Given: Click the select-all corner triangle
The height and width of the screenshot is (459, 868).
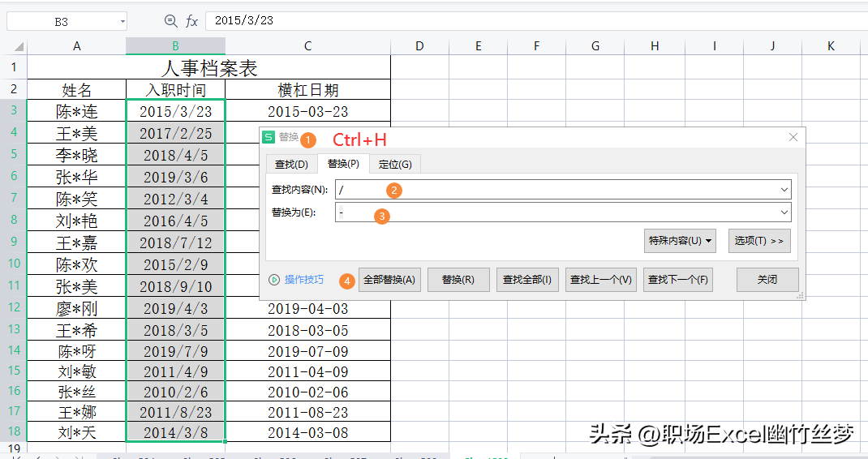Looking at the screenshot, I should [x=19, y=46].
